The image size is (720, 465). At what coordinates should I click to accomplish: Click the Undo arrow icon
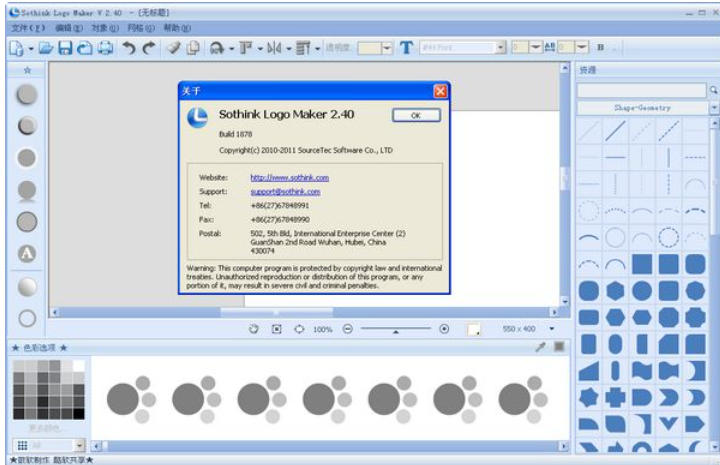(x=129, y=47)
